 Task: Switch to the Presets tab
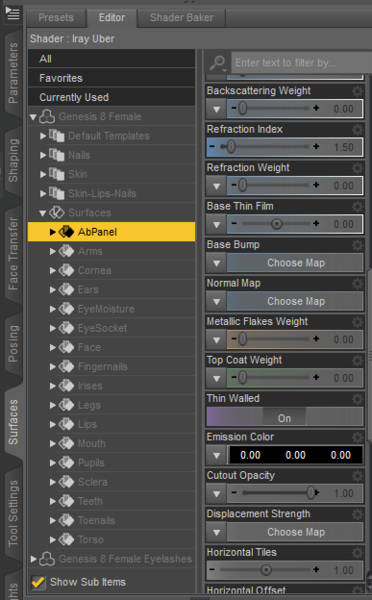[56, 18]
